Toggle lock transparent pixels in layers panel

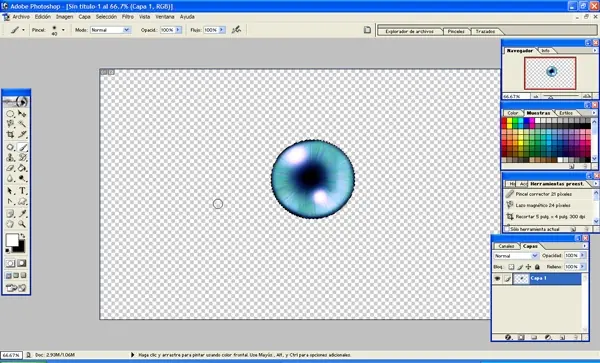pos(511,267)
